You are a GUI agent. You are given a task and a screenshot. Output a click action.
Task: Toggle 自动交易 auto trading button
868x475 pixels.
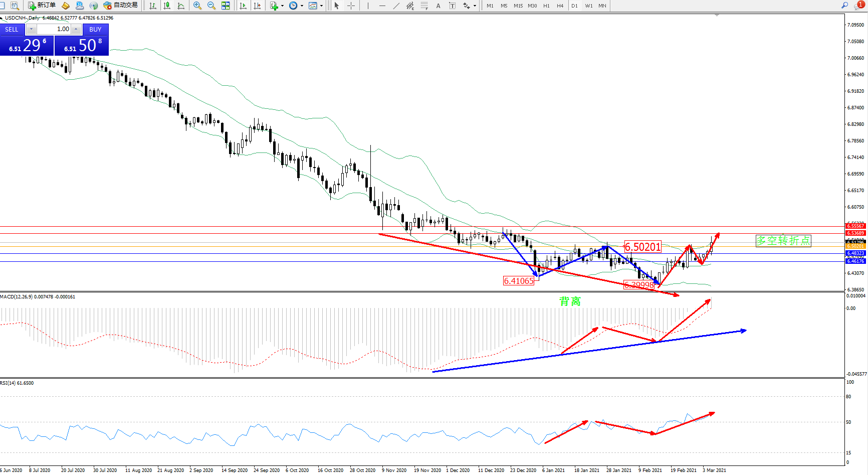(120, 6)
